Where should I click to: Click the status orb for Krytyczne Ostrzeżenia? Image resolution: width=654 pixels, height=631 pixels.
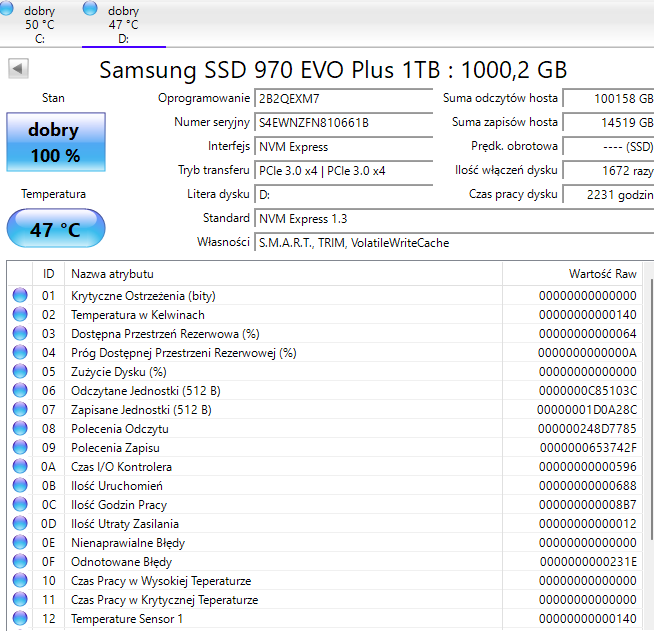click(21, 296)
